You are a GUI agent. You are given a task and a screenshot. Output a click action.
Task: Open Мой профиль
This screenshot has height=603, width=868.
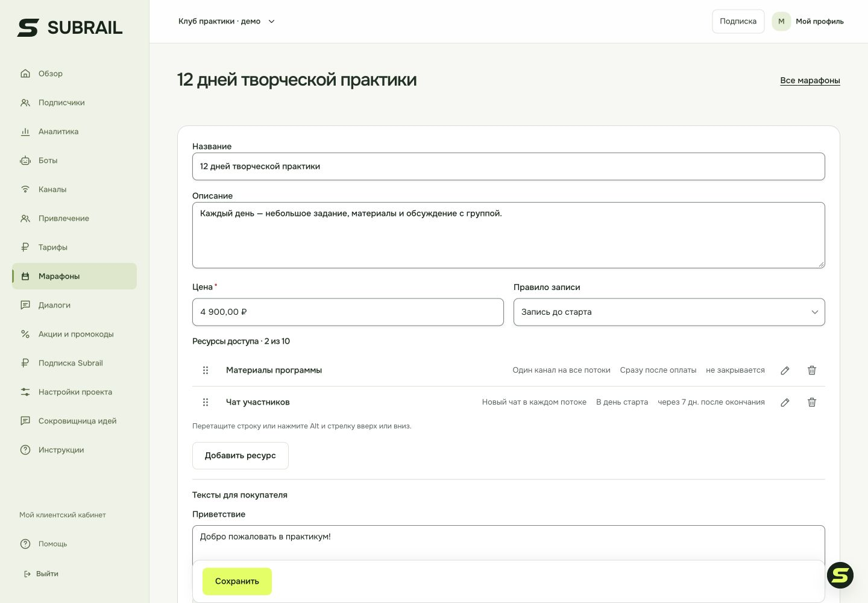820,21
